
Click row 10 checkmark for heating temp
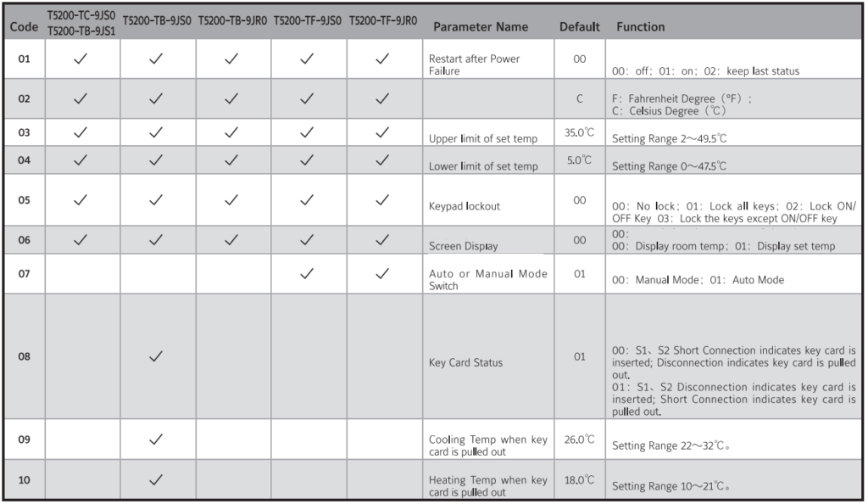(x=156, y=480)
